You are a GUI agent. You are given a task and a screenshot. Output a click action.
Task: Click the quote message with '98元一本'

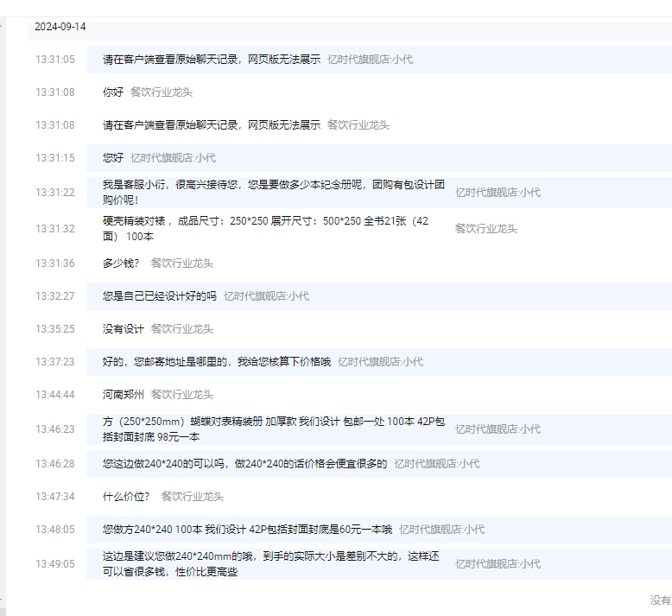point(274,429)
